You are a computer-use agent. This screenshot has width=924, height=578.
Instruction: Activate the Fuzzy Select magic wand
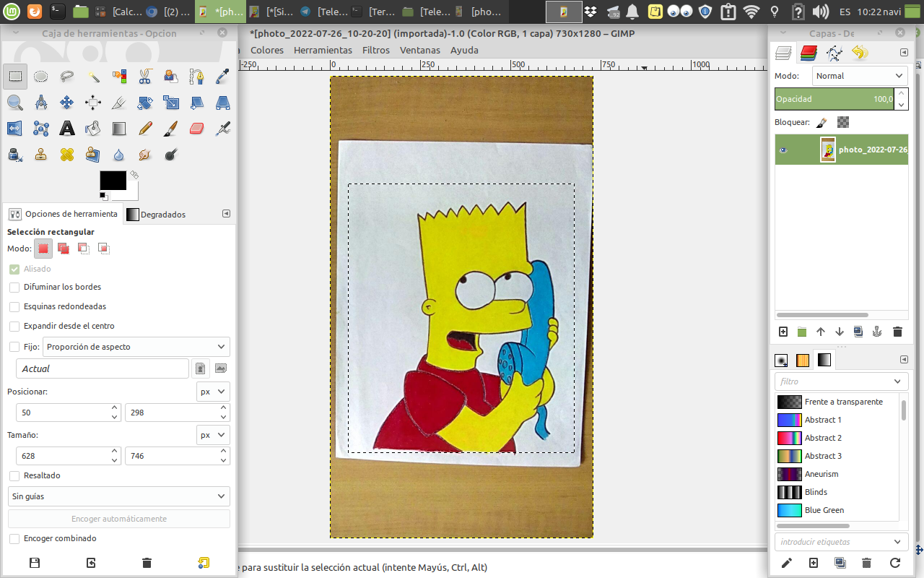[x=93, y=76]
